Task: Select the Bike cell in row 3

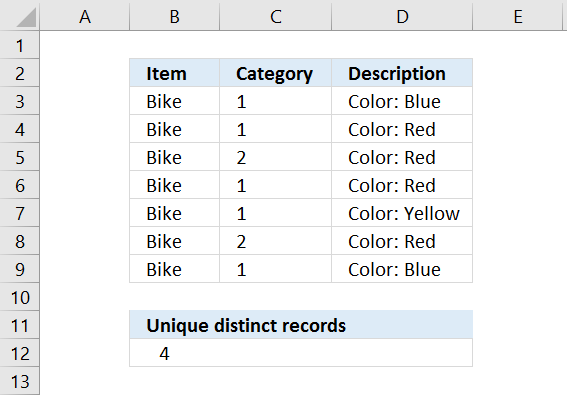Action: (x=175, y=101)
